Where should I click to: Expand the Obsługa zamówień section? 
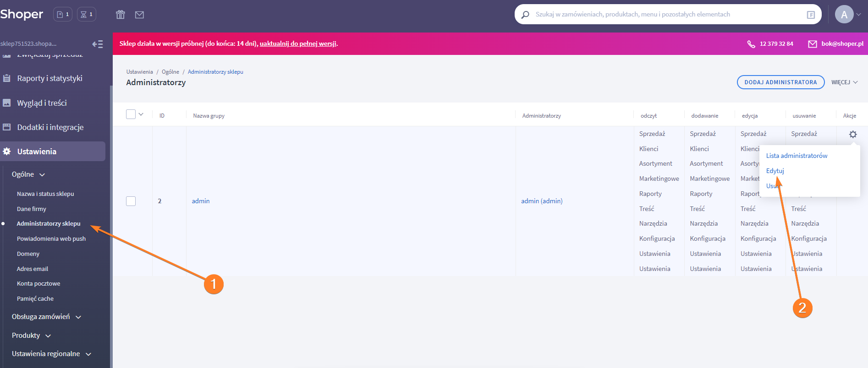tap(46, 317)
